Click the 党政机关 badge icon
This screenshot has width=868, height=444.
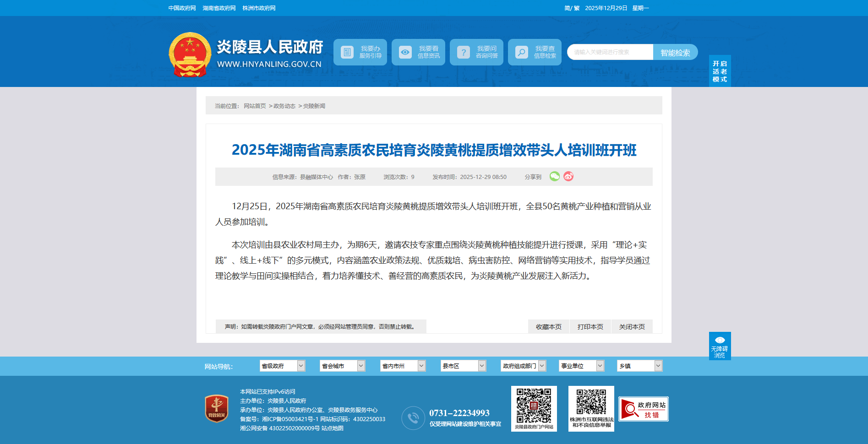click(x=217, y=408)
